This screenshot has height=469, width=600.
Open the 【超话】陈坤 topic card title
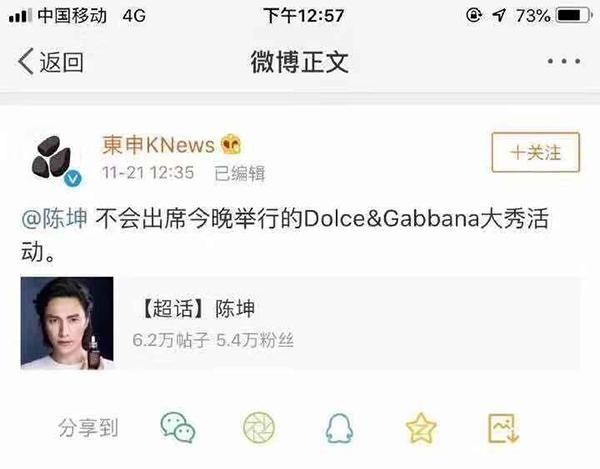point(197,308)
